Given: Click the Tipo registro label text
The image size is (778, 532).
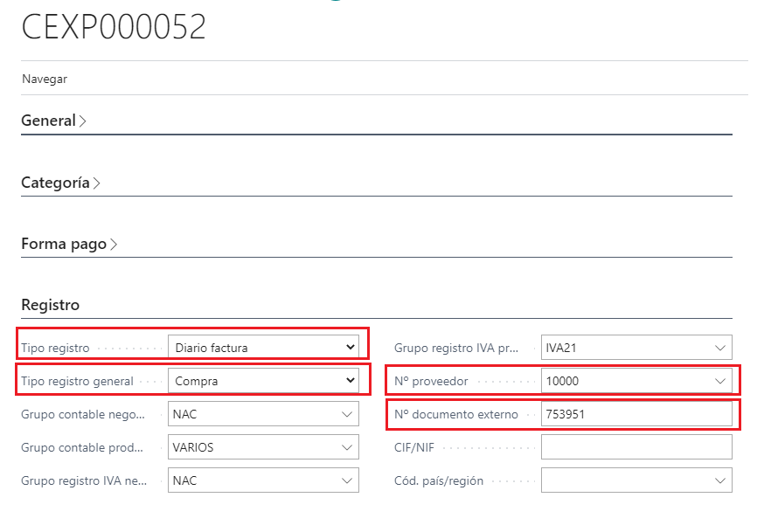Looking at the screenshot, I should click(x=55, y=348).
